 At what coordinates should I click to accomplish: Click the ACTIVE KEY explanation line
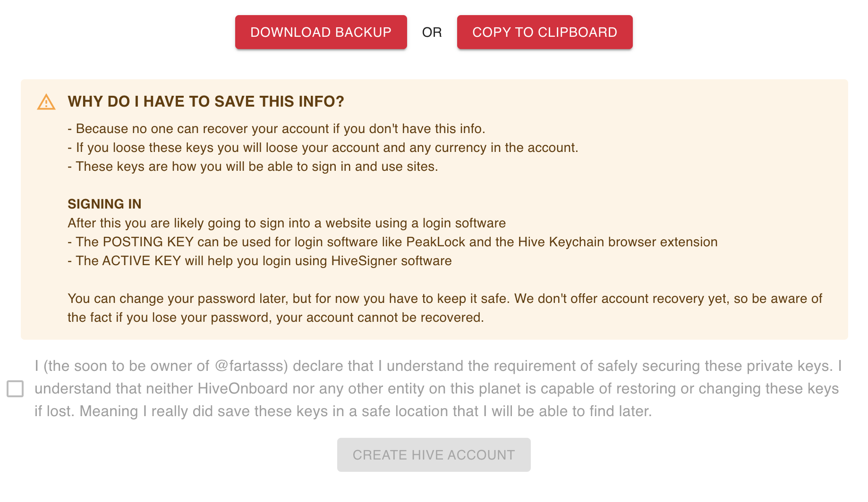point(260,261)
